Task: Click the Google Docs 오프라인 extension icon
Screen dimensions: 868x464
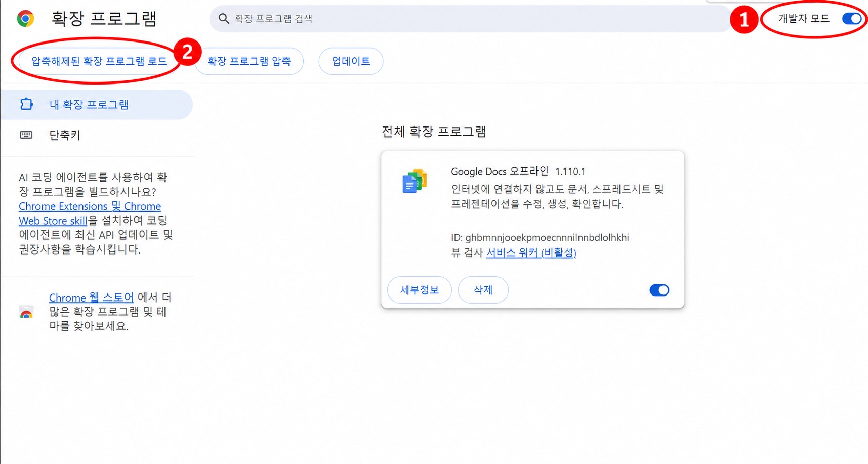Action: (415, 181)
